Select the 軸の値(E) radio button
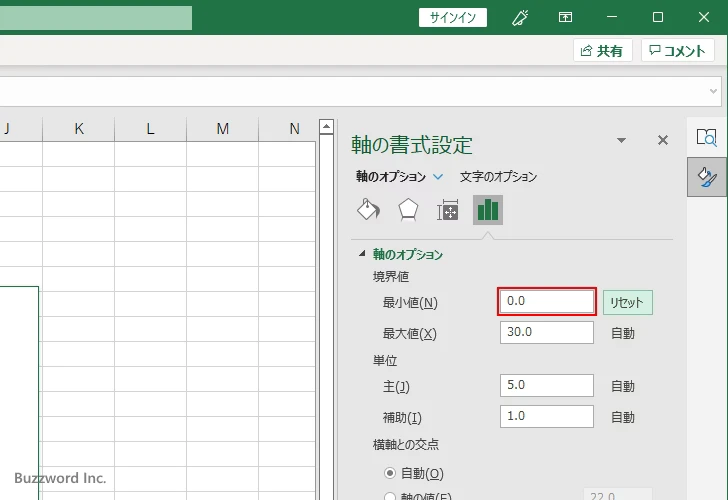This screenshot has width=728, height=500. tap(390, 496)
